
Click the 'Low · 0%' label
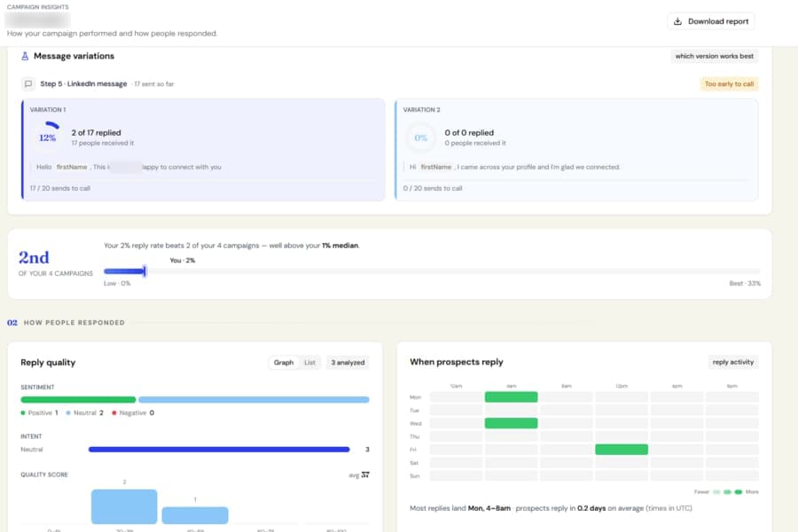117,284
